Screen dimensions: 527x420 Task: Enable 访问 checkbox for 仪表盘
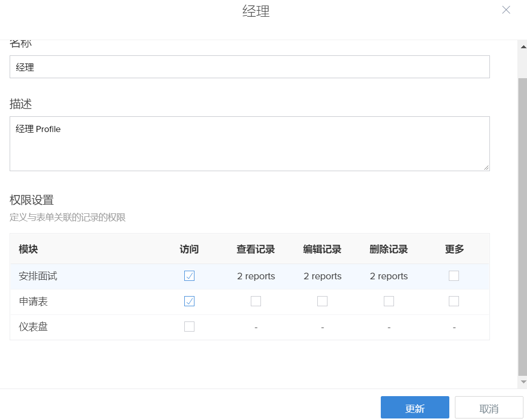click(x=189, y=327)
